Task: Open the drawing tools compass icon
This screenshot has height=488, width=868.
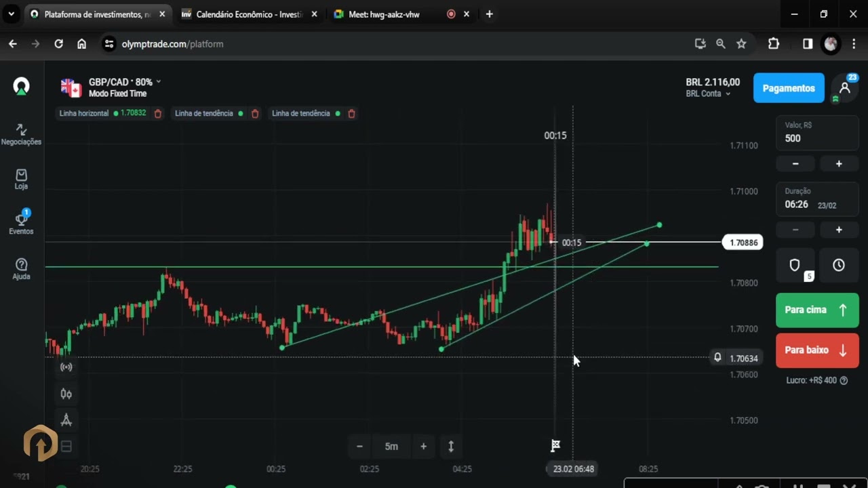Action: (66, 420)
